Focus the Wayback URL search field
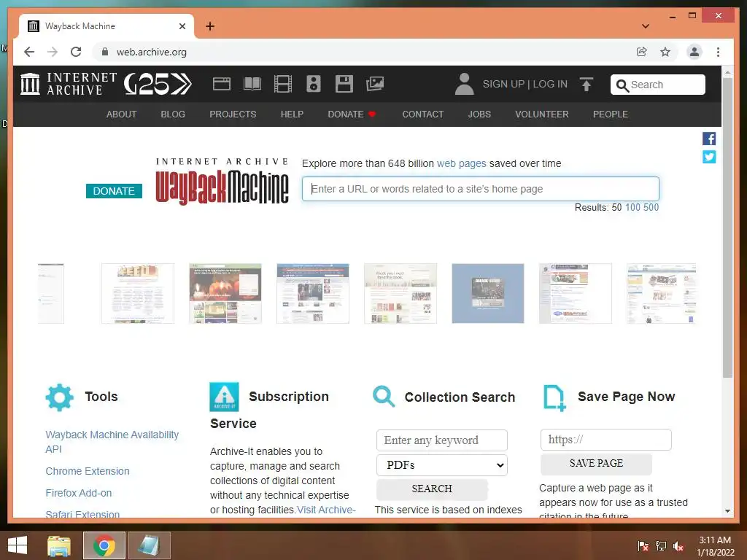The height and width of the screenshot is (560, 747). tap(480, 189)
